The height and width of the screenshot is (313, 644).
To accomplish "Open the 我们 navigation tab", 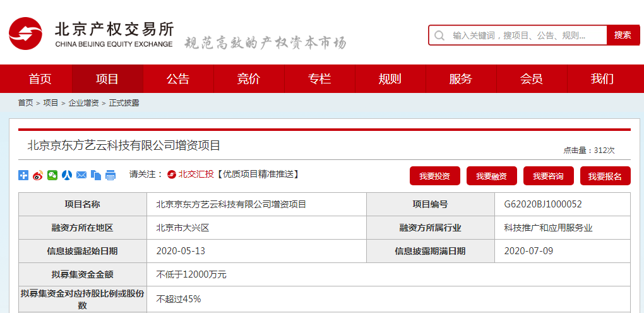I will (x=602, y=78).
